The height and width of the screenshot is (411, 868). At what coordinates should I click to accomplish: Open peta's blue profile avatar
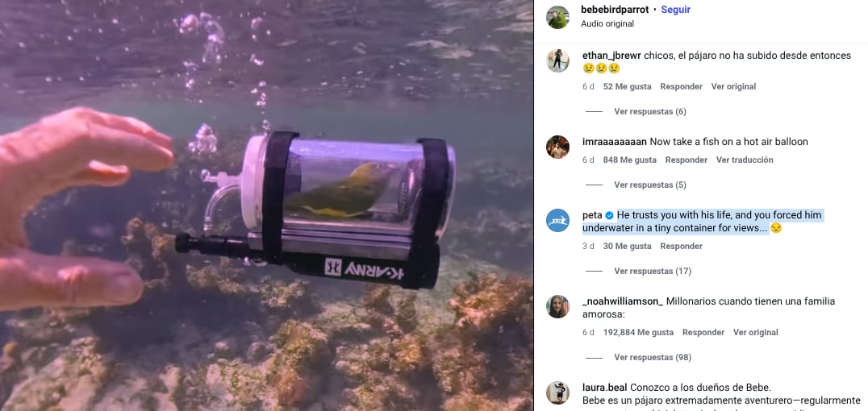(x=557, y=220)
